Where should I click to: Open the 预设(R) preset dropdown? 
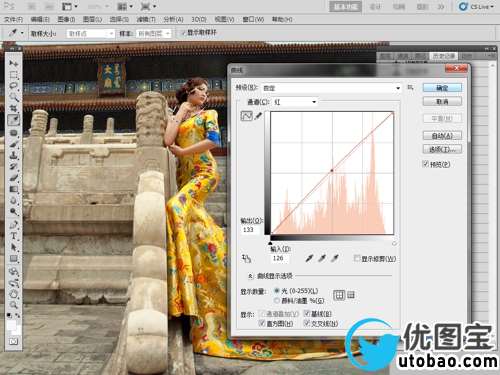pos(331,88)
